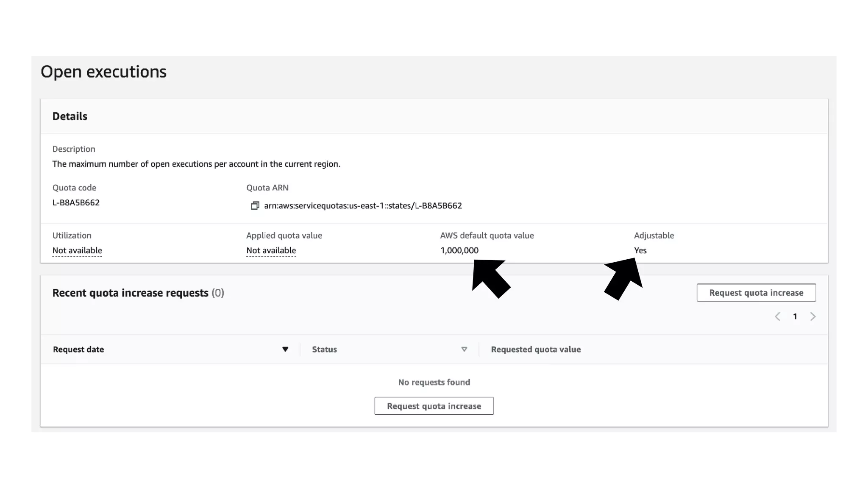Click the Quota ARN text value
This screenshot has height=488, width=868.
click(363, 206)
